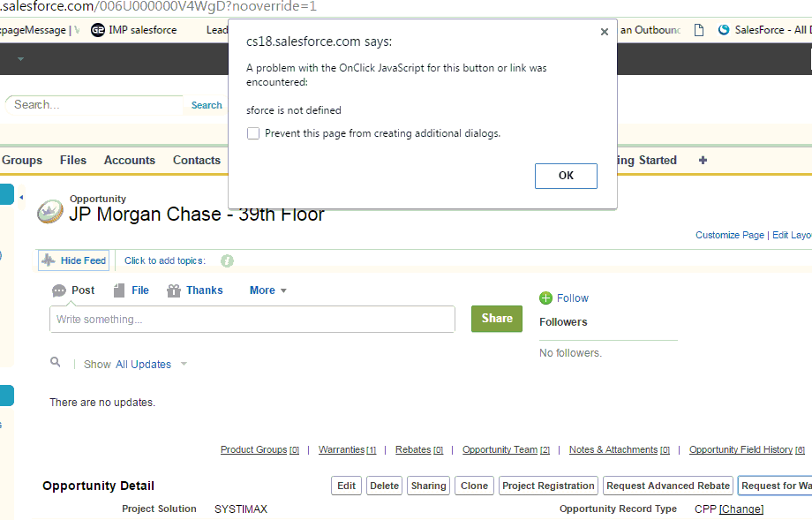Jump to Rebates related list

(419, 449)
